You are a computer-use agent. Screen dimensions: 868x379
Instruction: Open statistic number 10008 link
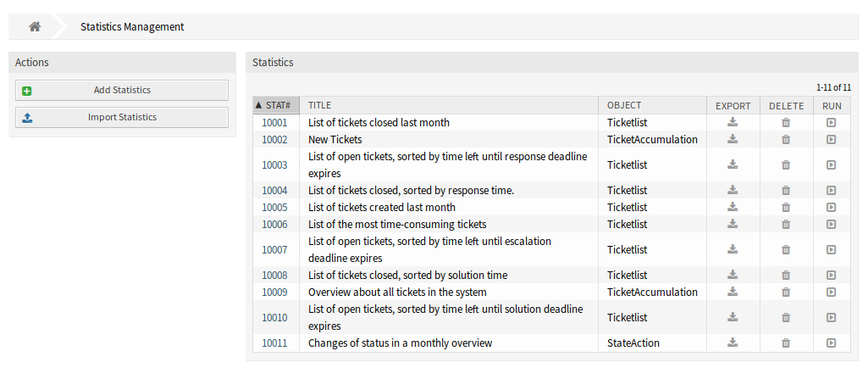(274, 275)
